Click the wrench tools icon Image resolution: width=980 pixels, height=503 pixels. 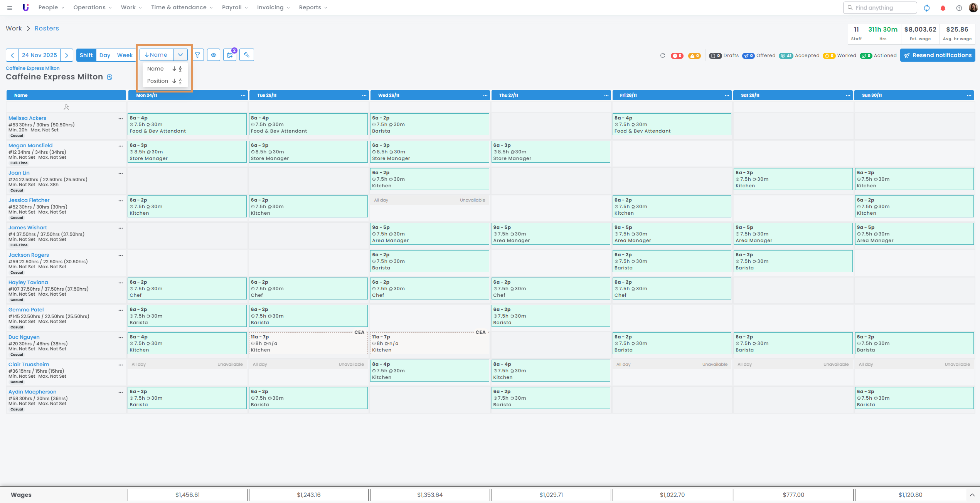(x=247, y=55)
